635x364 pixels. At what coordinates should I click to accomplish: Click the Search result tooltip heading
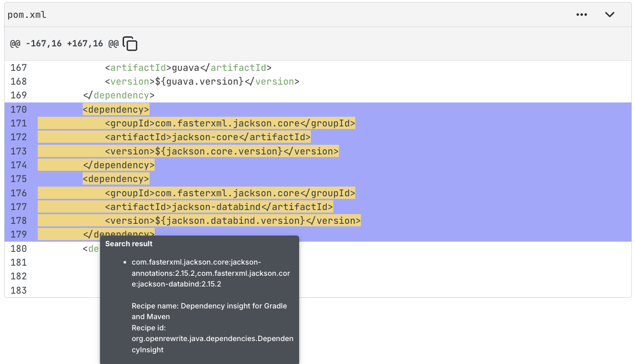click(129, 244)
